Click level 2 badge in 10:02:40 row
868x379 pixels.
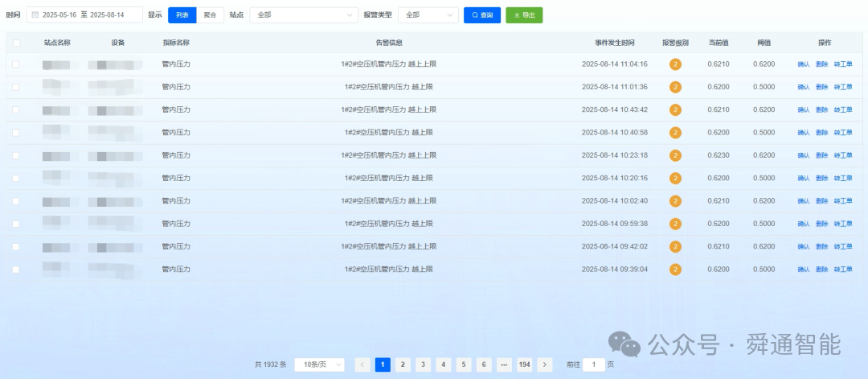click(x=675, y=200)
